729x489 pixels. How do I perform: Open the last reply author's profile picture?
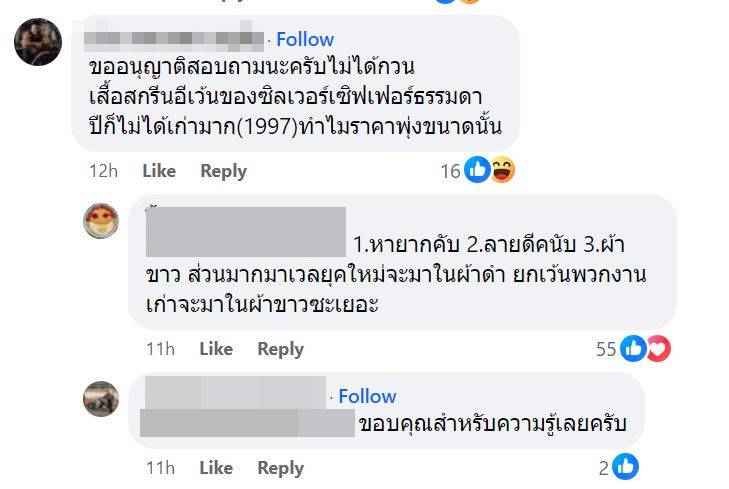[100, 399]
